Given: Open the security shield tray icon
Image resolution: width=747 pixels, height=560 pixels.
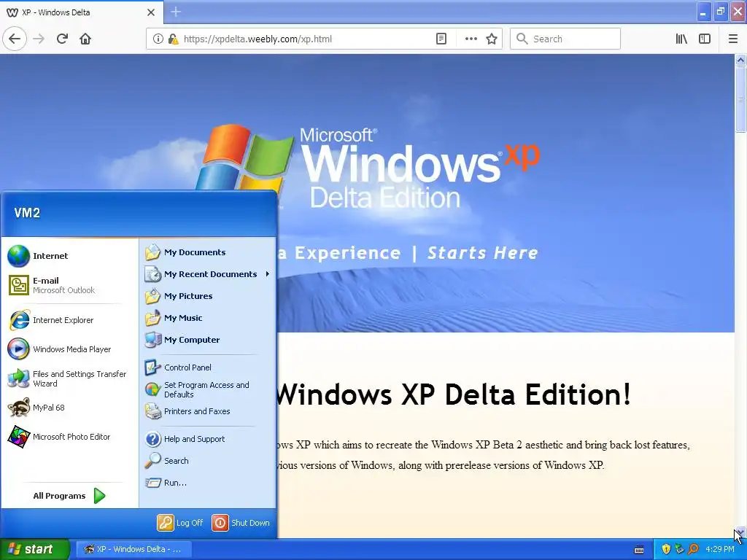Looking at the screenshot, I should click(666, 550).
